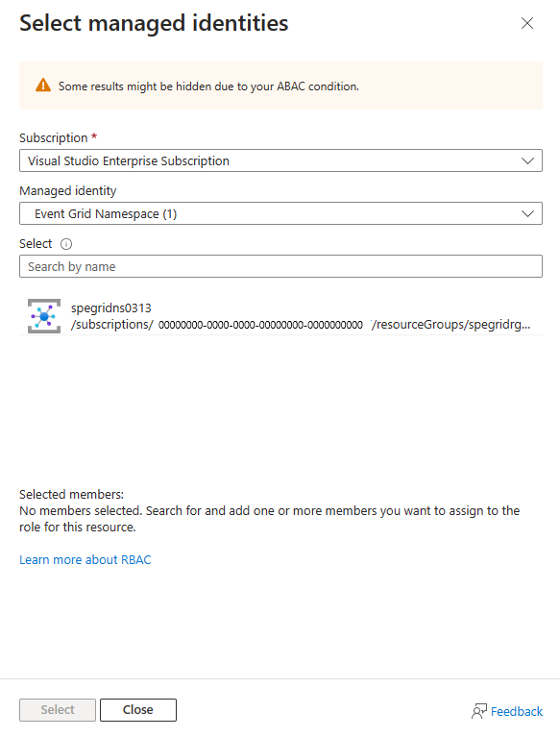Click the Feedback person icon
The height and width of the screenshot is (737, 560).
coord(478,711)
